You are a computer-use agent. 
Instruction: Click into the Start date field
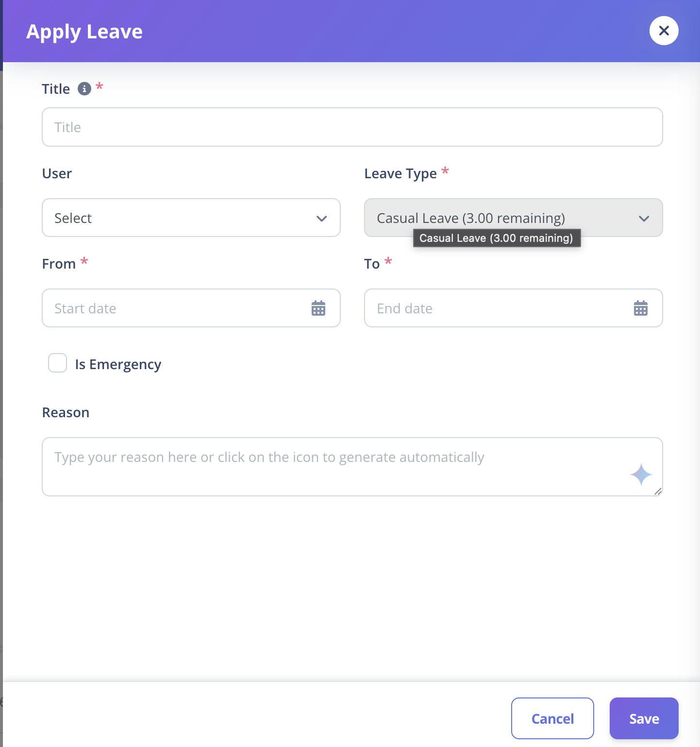(191, 308)
